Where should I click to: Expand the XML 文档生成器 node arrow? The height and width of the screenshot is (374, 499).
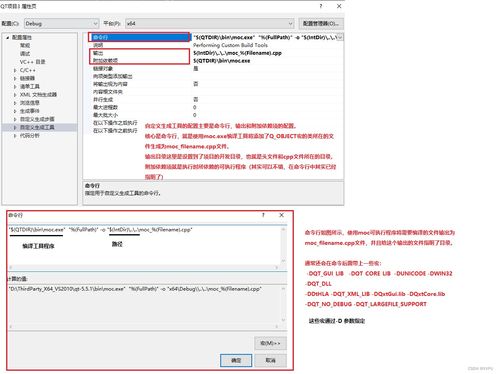(15, 95)
